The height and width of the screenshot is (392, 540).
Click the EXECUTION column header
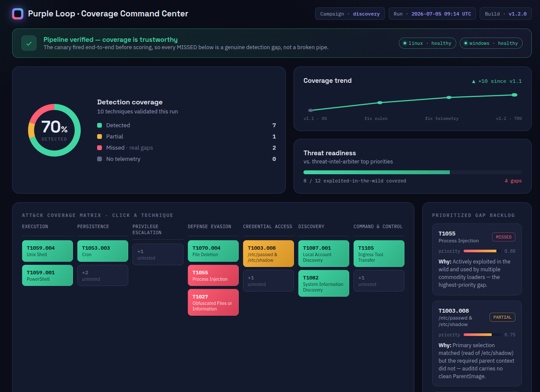coord(35,226)
